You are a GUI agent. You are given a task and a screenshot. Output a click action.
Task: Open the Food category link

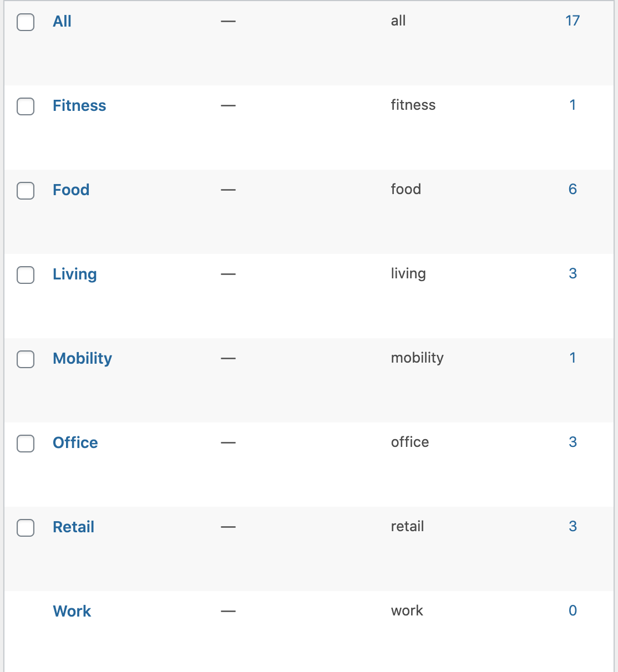pyautogui.click(x=71, y=190)
